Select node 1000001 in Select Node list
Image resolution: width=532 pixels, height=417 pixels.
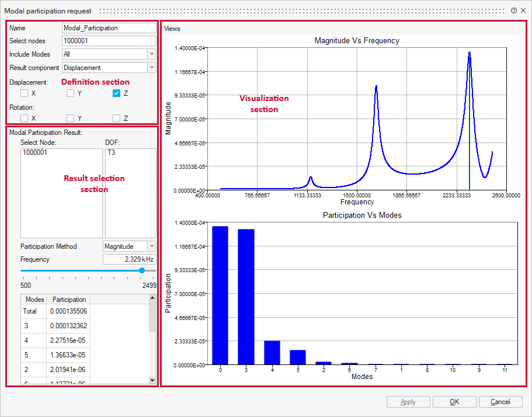coord(35,152)
